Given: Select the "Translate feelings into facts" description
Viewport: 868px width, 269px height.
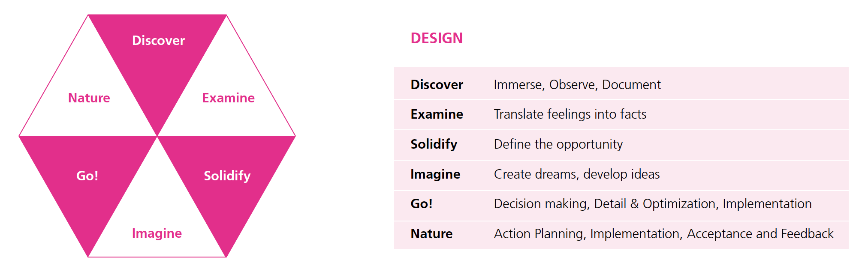Looking at the screenshot, I should 570,114.
